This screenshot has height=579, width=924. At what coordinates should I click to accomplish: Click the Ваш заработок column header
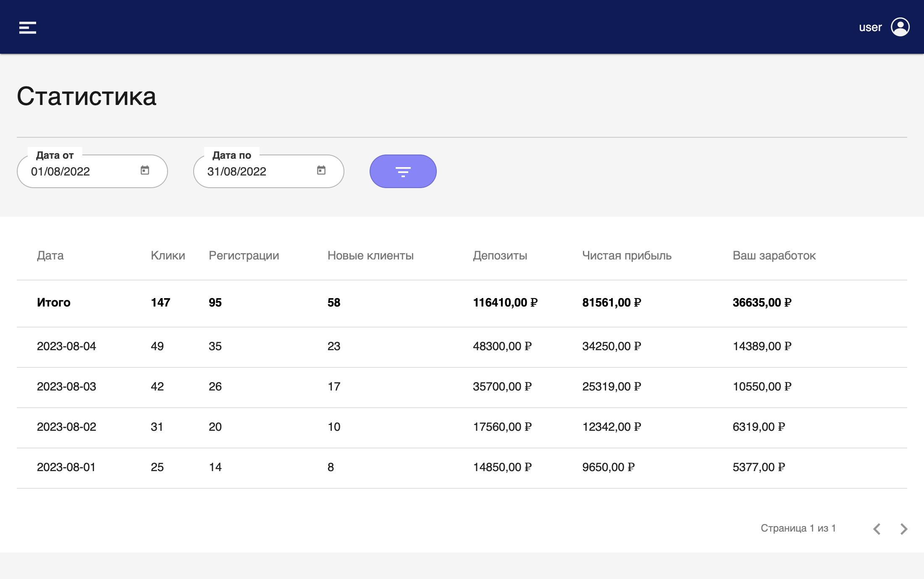coord(774,256)
